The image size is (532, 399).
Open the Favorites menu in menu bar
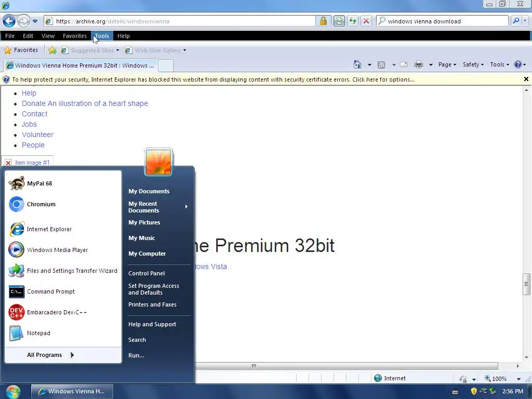[75, 36]
